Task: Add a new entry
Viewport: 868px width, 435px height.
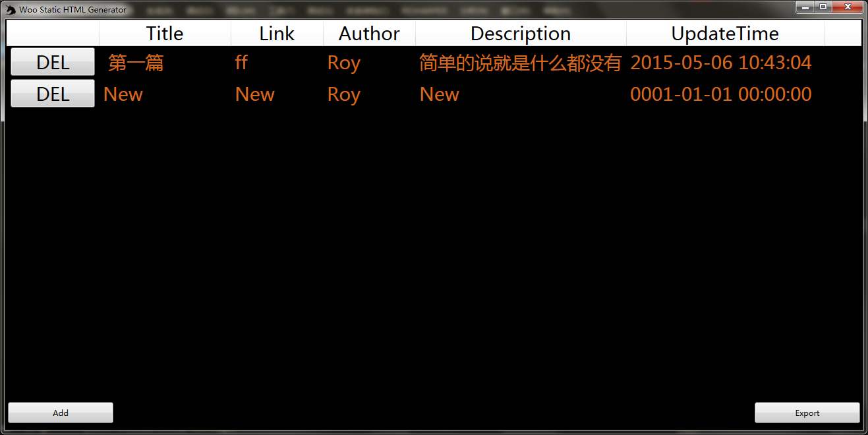Action: 61,413
